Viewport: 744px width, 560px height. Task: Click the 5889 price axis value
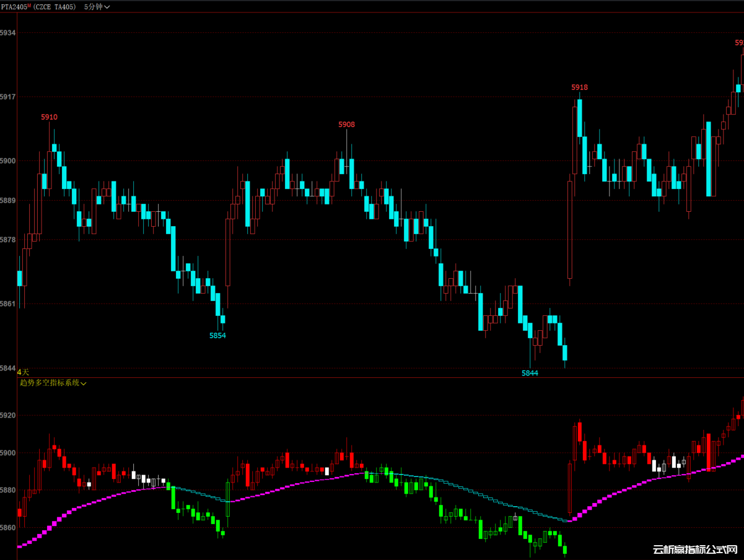click(x=8, y=200)
